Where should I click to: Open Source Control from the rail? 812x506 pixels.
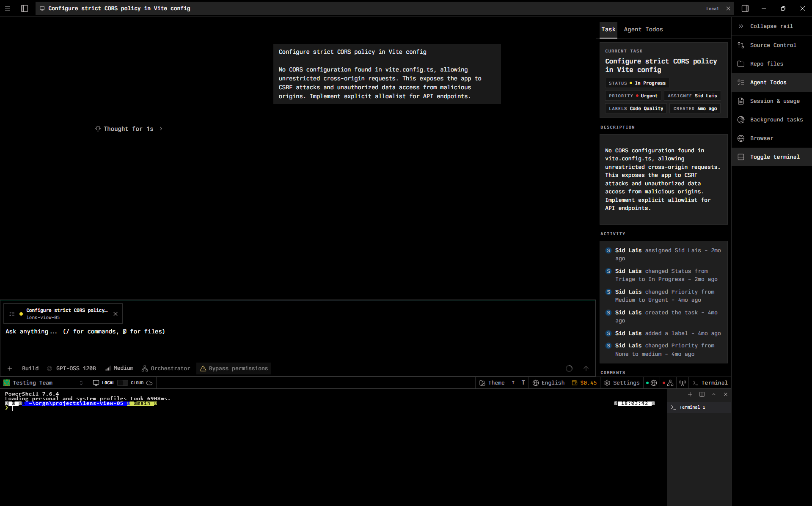[771, 45]
